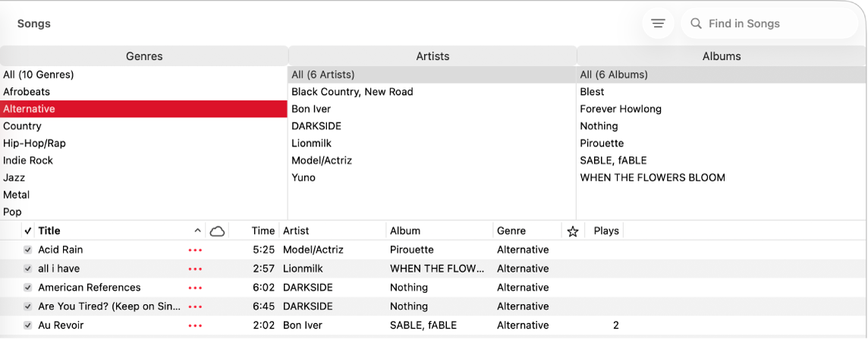Select Bon Iver in the Artists column
Image resolution: width=868 pixels, height=340 pixels.
311,109
